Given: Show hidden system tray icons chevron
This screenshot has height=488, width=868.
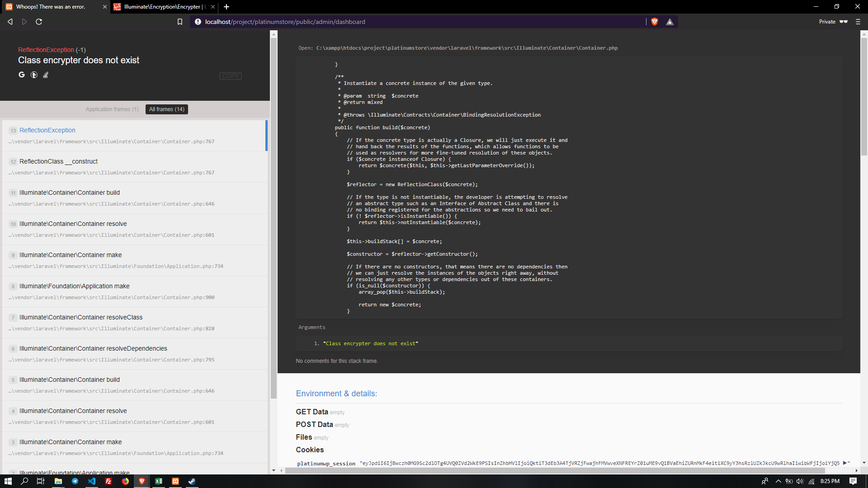Looking at the screenshot, I should (x=778, y=481).
